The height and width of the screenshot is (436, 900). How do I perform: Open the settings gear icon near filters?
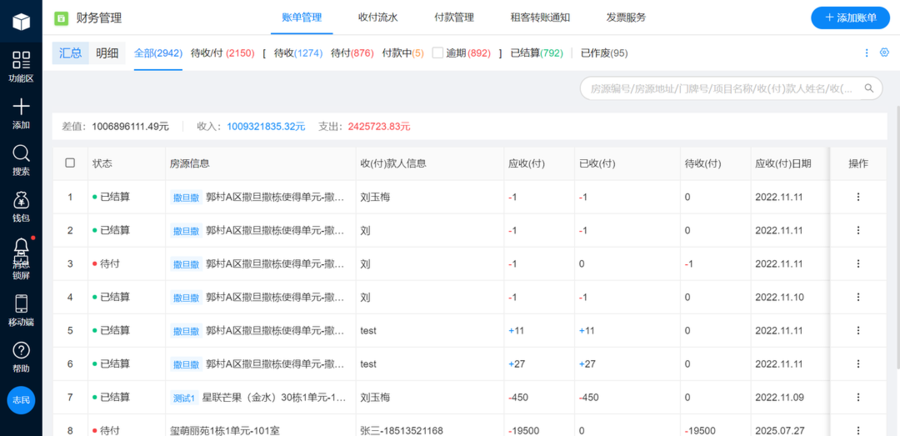pos(884,53)
